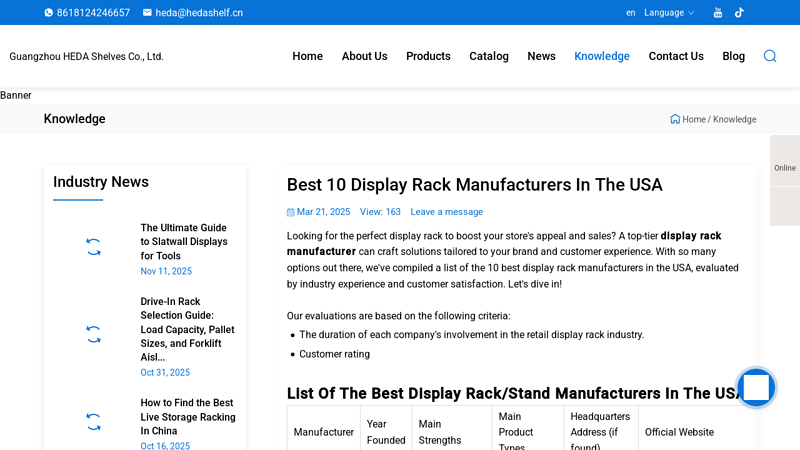Open the Catalog menu item
Screen dimensions: 800x450
[489, 56]
